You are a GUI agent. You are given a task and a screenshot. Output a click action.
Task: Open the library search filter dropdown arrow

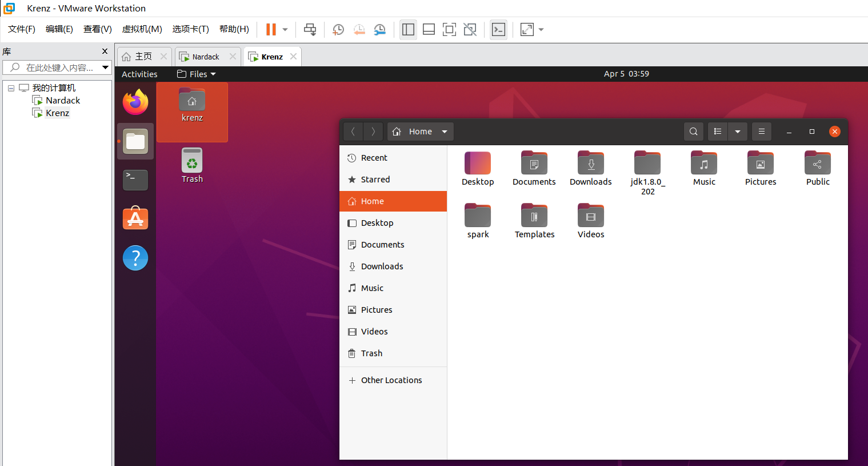coord(106,67)
